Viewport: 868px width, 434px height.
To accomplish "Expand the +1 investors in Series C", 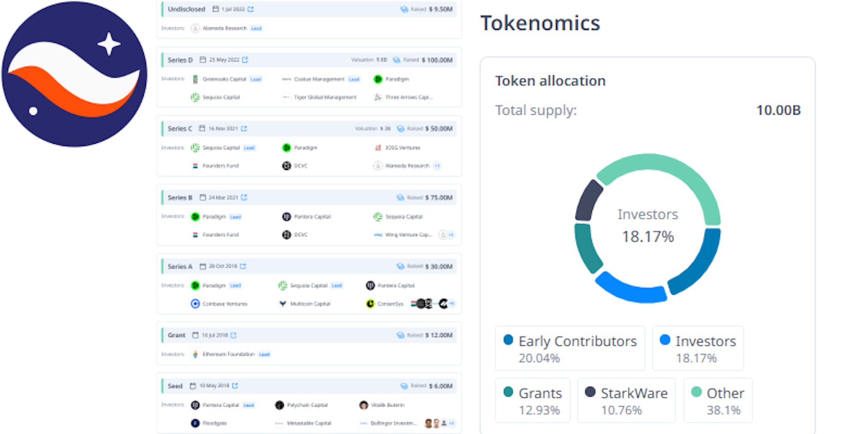I will (x=437, y=166).
